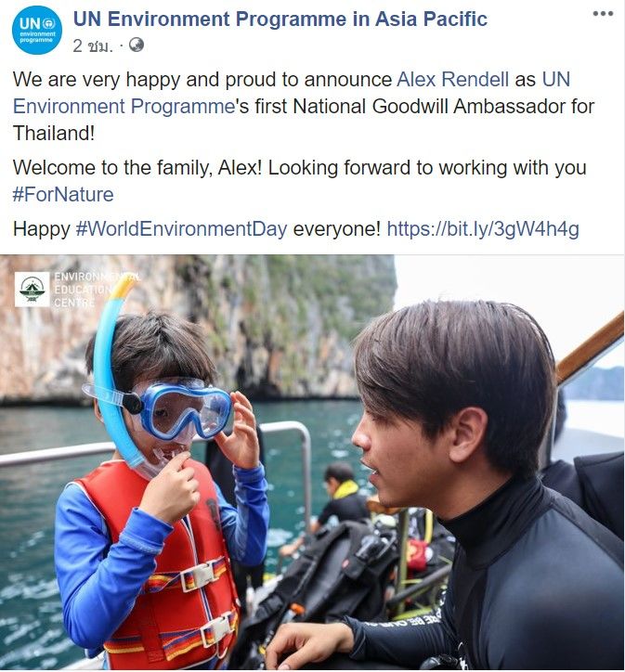Click the blue snorkel tube in the photo
The image size is (625, 672).
pos(110,371)
